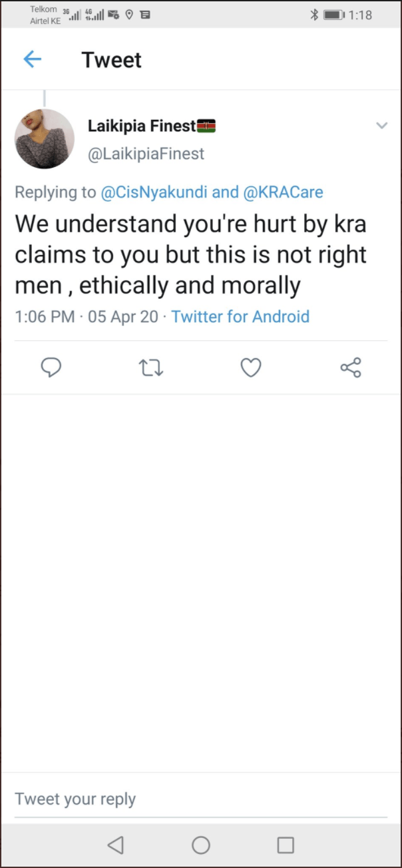Select the Laikipia Finest display name

[x=142, y=126]
